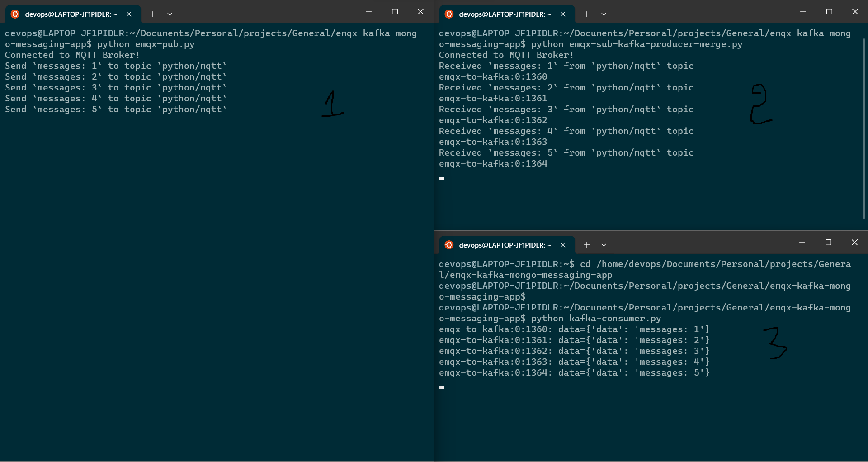Image resolution: width=868 pixels, height=462 pixels.
Task: Click 'Received `messages: 1`' line
Action: pyautogui.click(x=566, y=66)
